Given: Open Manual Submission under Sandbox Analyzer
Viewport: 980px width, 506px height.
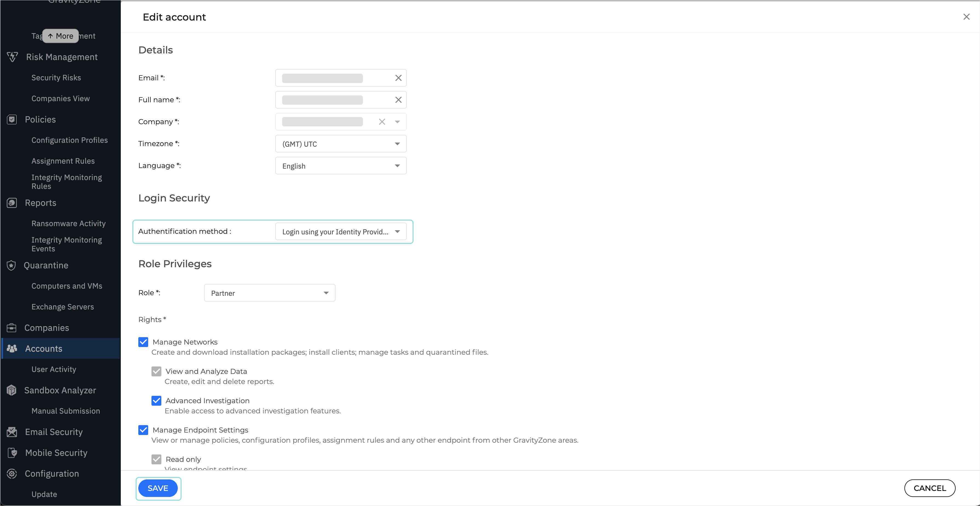Looking at the screenshot, I should 65,411.
